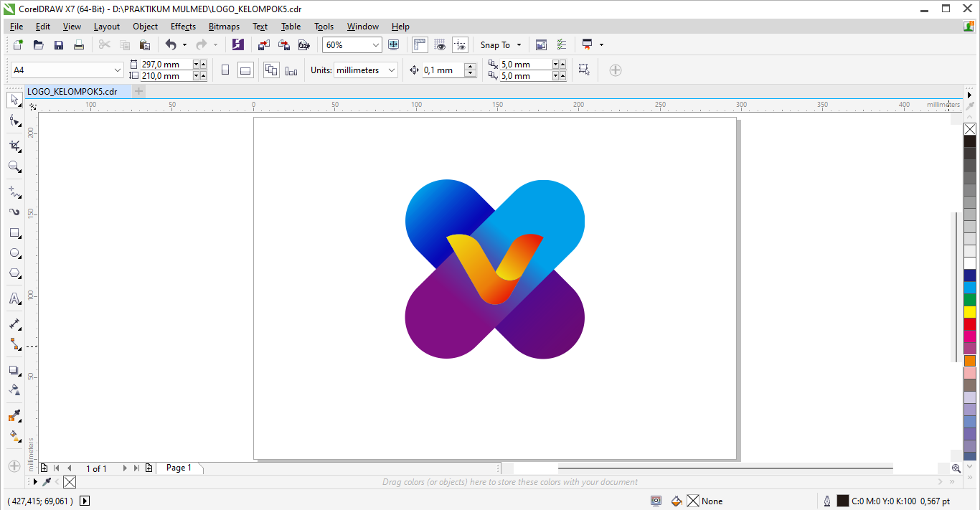
Task: Switch to the Page 1 tab
Action: coord(179,468)
